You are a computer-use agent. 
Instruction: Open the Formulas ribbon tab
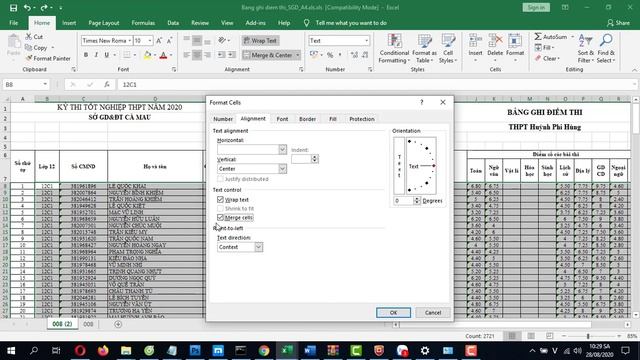click(143, 23)
